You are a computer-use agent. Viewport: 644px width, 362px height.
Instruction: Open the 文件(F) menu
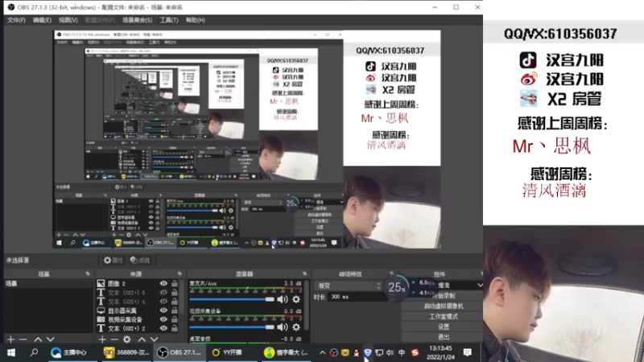16,20
